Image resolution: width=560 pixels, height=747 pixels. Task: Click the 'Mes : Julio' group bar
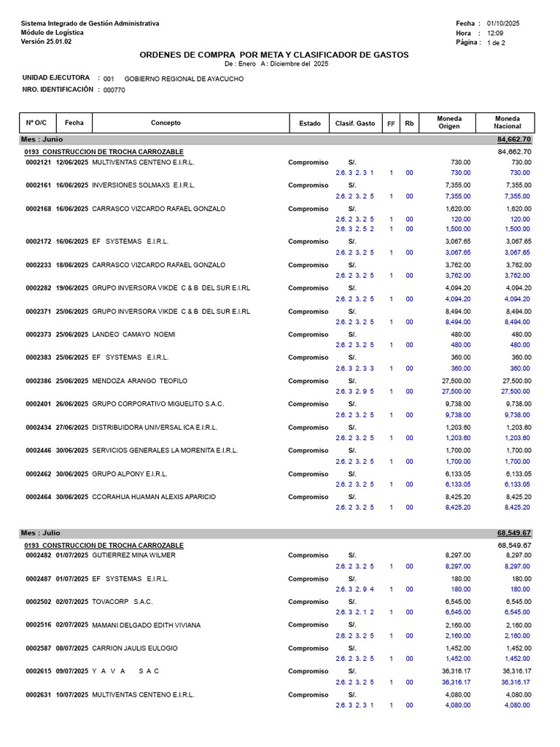pyautogui.click(x=276, y=533)
